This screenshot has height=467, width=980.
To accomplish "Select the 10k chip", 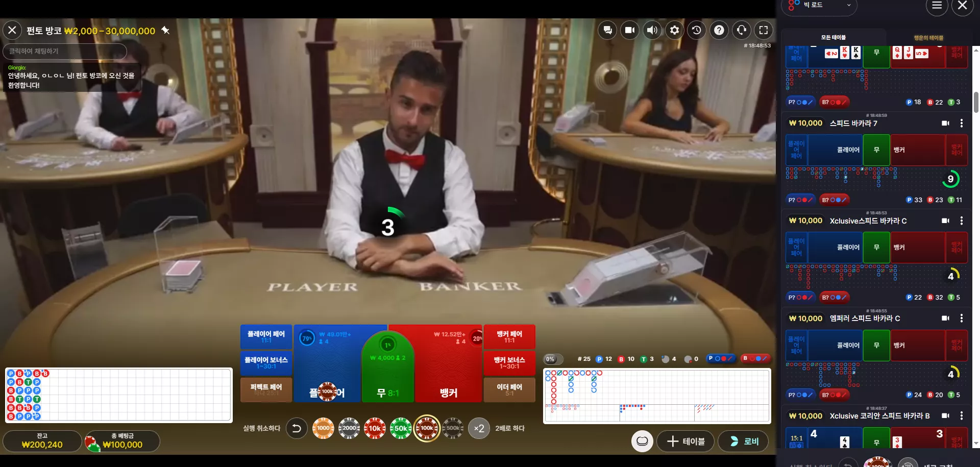I will point(375,428).
